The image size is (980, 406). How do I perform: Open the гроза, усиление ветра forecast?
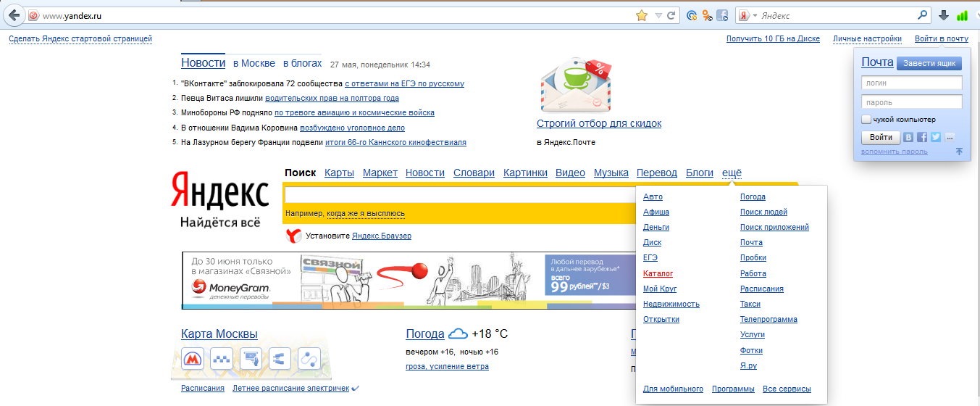point(447,366)
